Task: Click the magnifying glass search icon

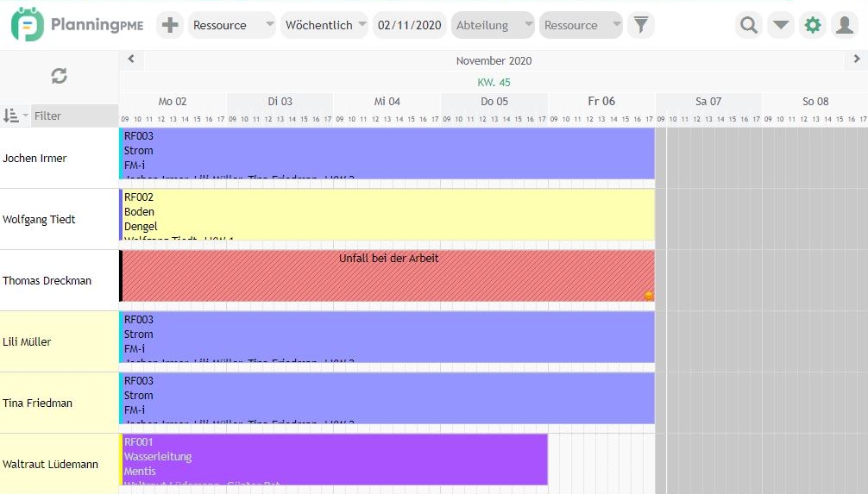Action: pos(749,25)
